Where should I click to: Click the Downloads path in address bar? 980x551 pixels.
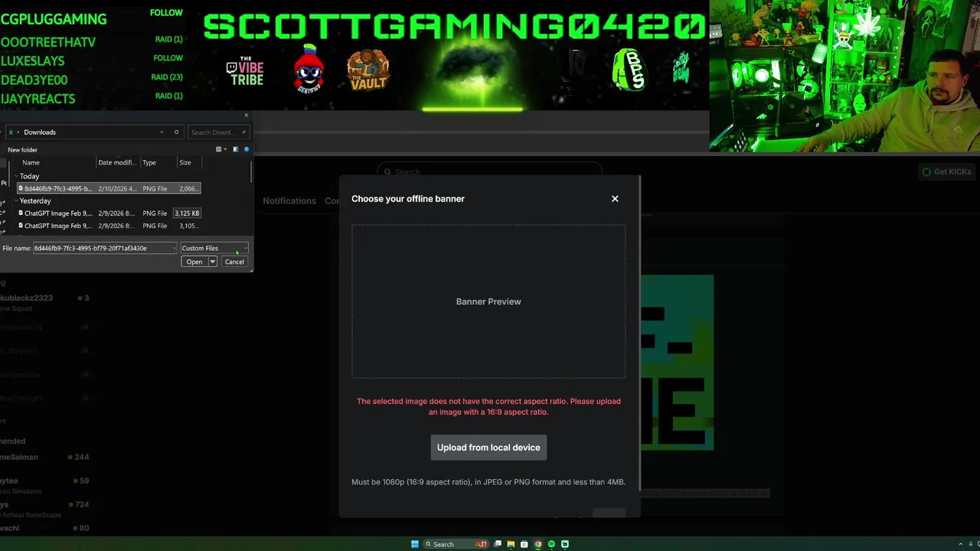[40, 132]
